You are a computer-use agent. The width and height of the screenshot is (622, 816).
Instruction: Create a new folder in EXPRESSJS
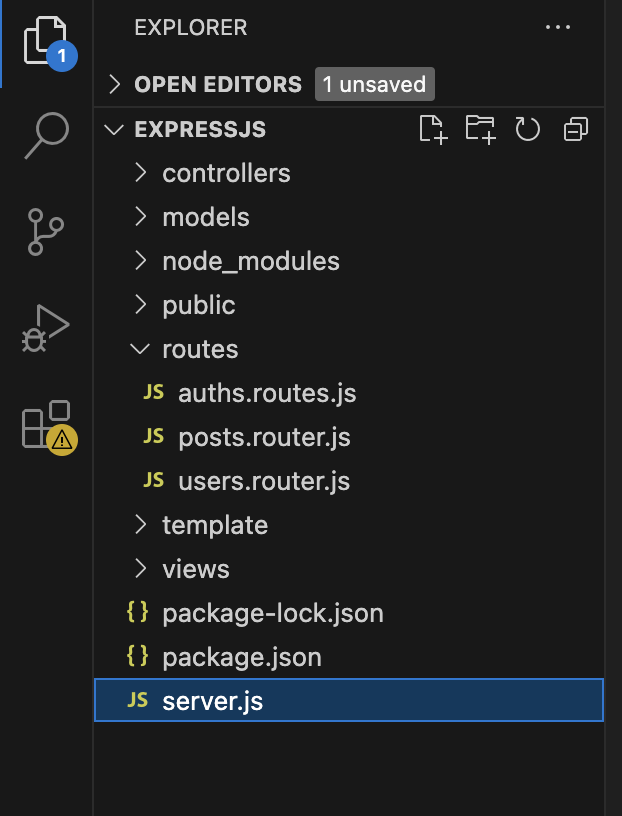481,129
